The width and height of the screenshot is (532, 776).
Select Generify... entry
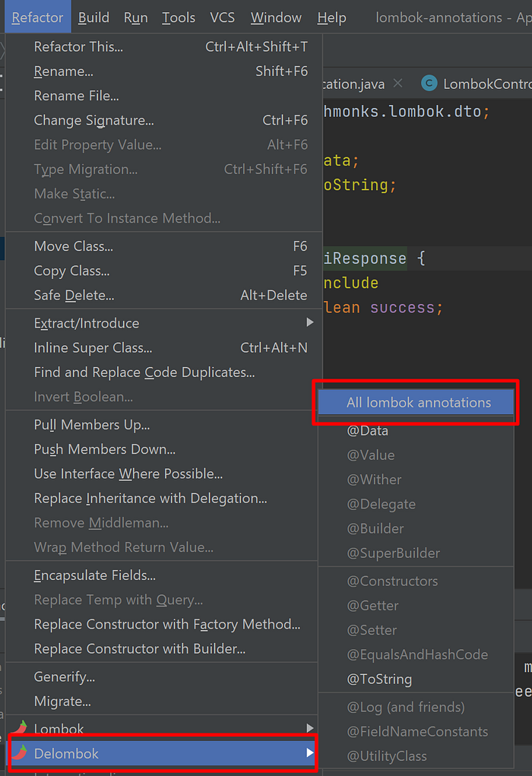161,676
